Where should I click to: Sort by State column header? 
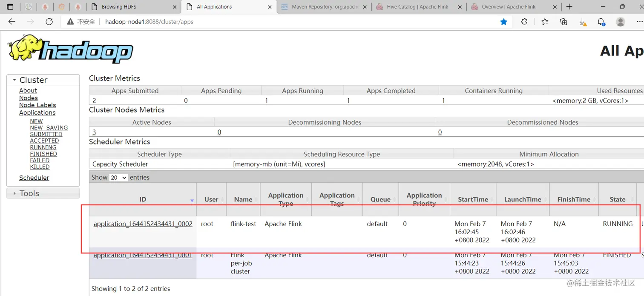click(618, 199)
